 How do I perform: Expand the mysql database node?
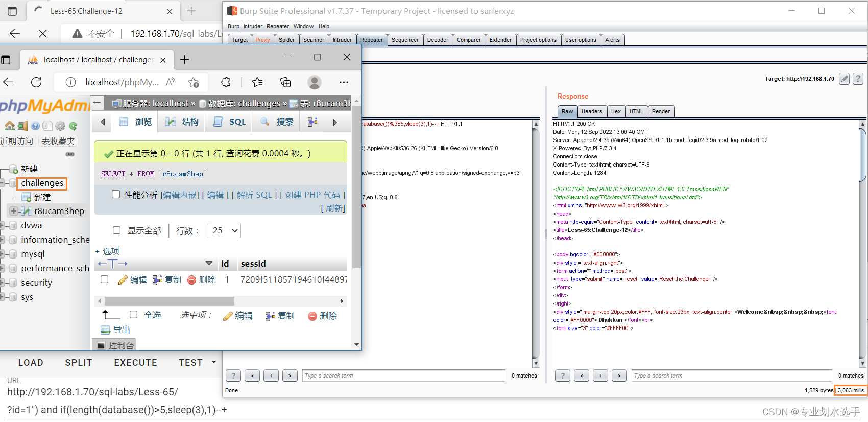[3, 254]
